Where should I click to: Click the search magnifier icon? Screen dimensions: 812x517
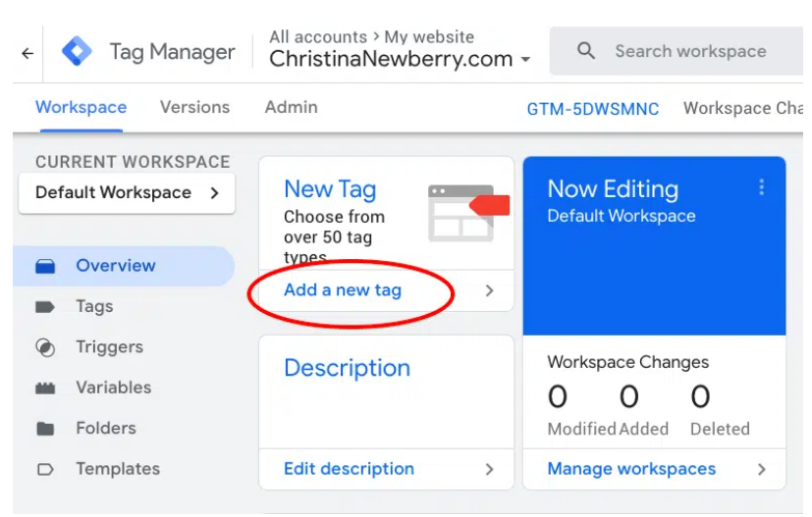pos(586,51)
